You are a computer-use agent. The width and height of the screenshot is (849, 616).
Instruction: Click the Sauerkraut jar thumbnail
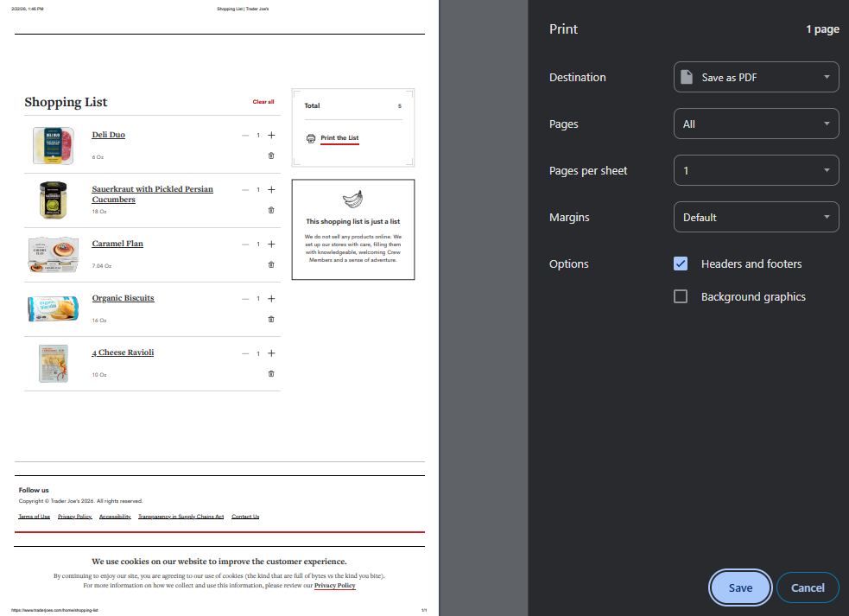(53, 200)
